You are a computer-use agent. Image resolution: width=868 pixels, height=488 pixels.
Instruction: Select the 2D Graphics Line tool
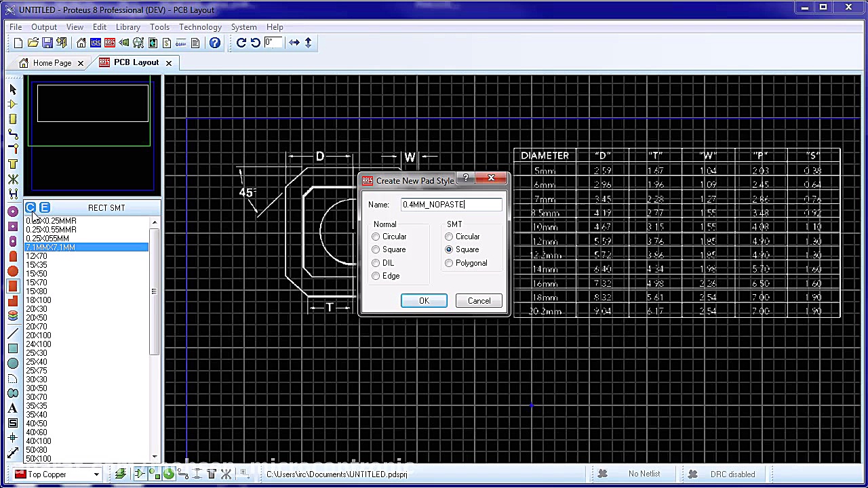click(x=13, y=333)
